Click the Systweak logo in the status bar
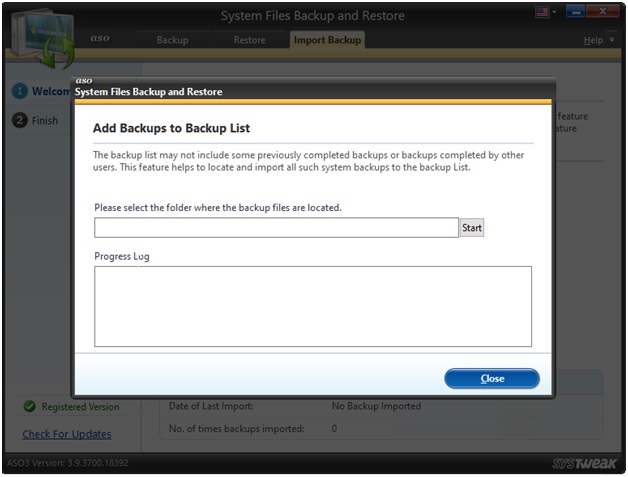This screenshot has width=628, height=477. click(581, 464)
